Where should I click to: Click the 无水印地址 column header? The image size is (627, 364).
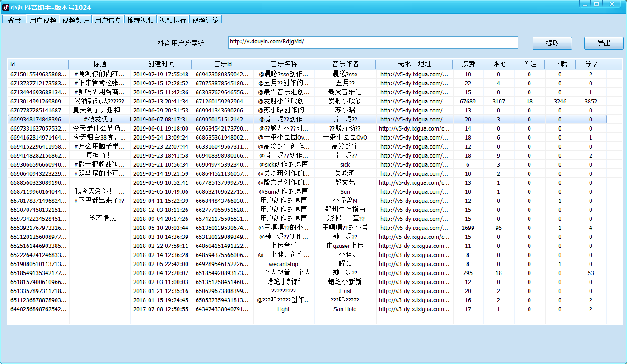[415, 64]
